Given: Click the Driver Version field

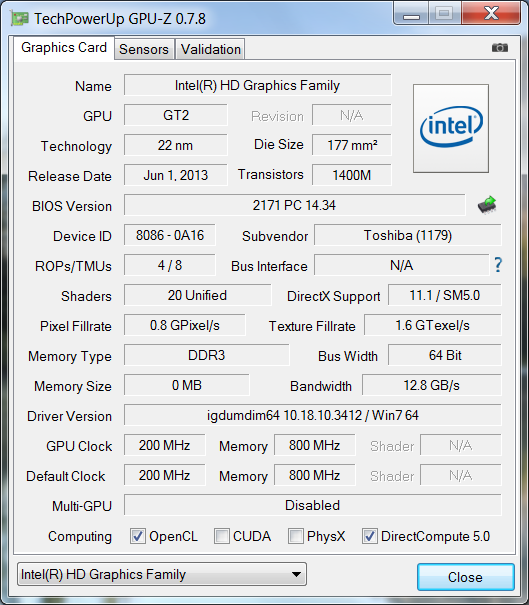Looking at the screenshot, I should (313, 416).
